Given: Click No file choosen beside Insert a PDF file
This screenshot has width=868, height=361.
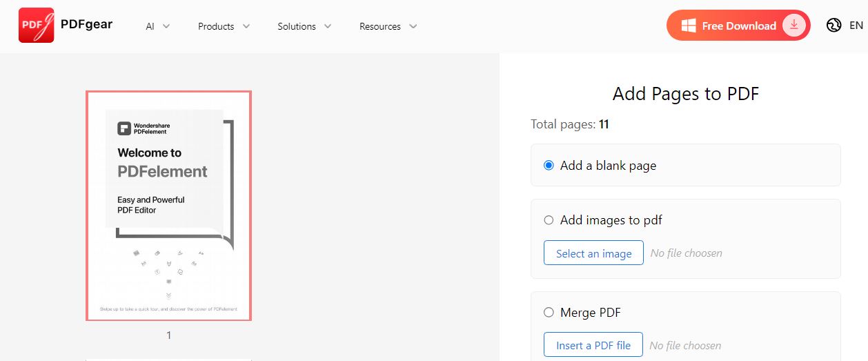Looking at the screenshot, I should [x=686, y=345].
